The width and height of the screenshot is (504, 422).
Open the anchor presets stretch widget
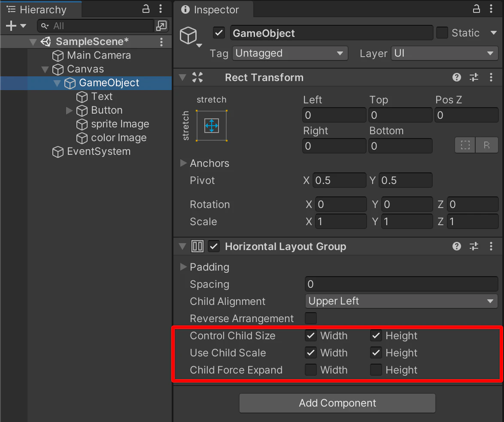point(212,126)
